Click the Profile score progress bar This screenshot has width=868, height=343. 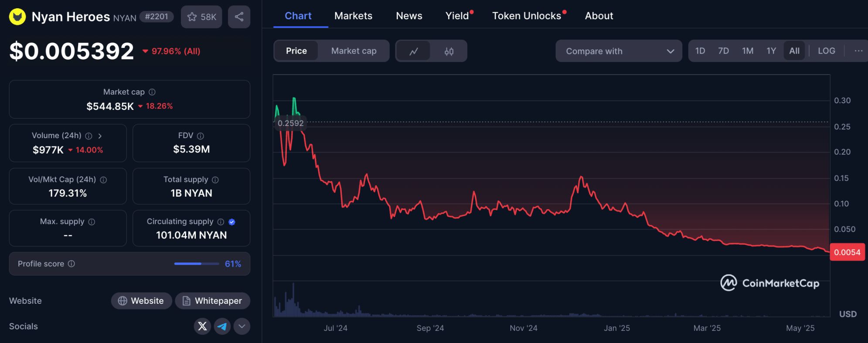click(196, 264)
